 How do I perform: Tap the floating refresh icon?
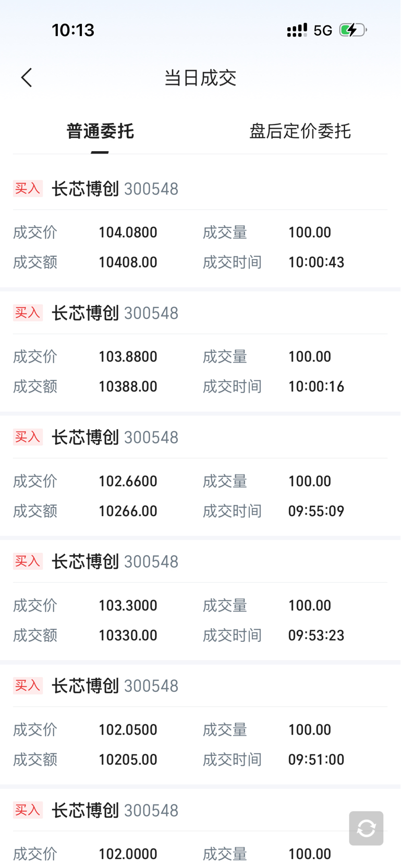click(x=366, y=828)
